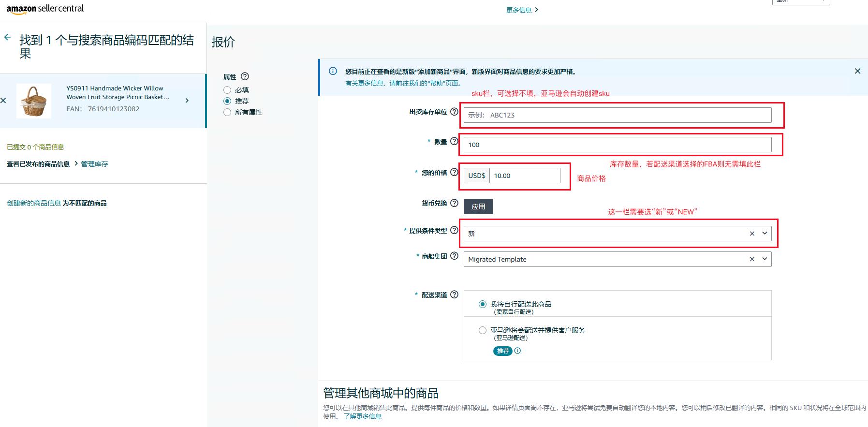Screen dimensions: 868x427
Task: Click the SKU input field showing ABC123
Action: [618, 115]
